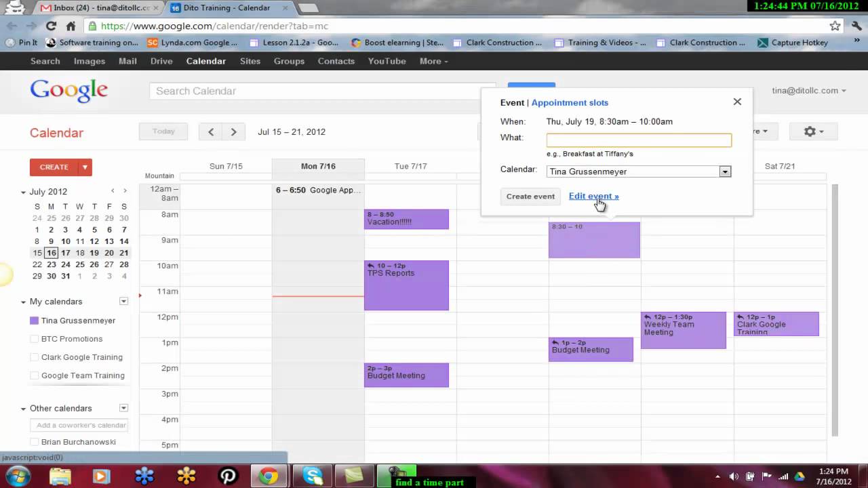The width and height of the screenshot is (868, 488).
Task: Reload the page with the refresh icon
Action: [51, 26]
